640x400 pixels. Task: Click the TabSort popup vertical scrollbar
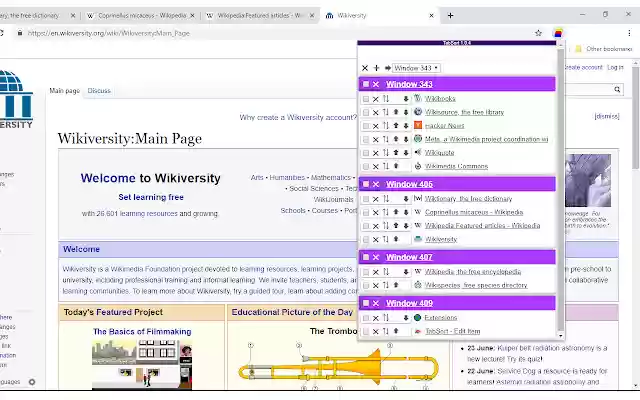click(561, 188)
